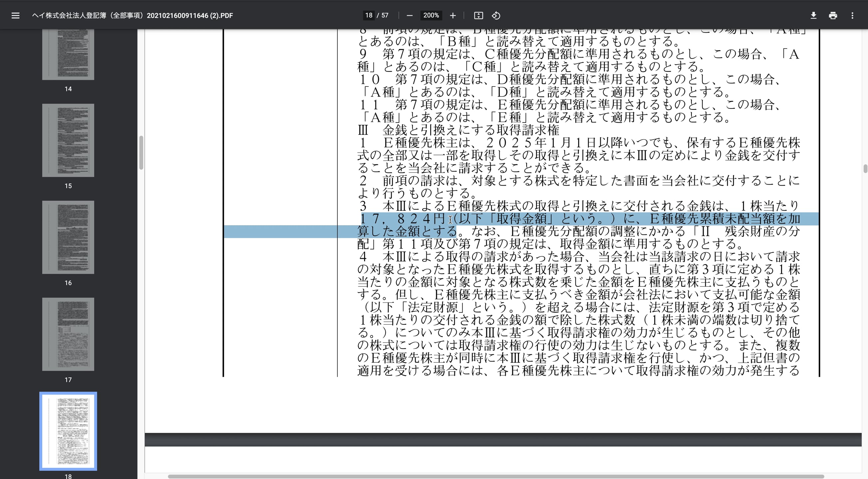Open the three-dot more actions menu

click(x=852, y=16)
